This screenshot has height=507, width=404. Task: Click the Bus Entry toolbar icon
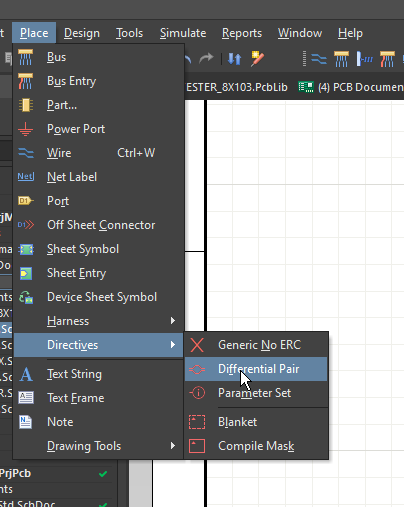coord(387,59)
